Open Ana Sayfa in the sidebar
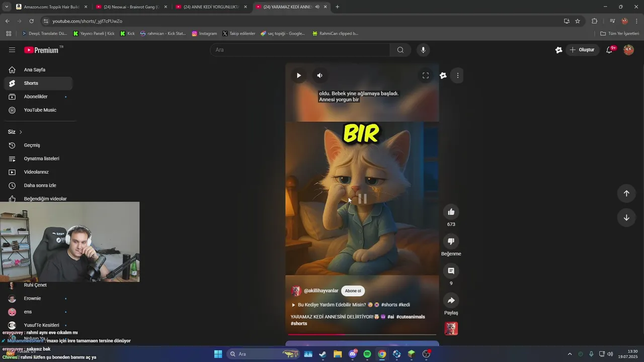Screen dimensions: 644x362 coord(38,70)
